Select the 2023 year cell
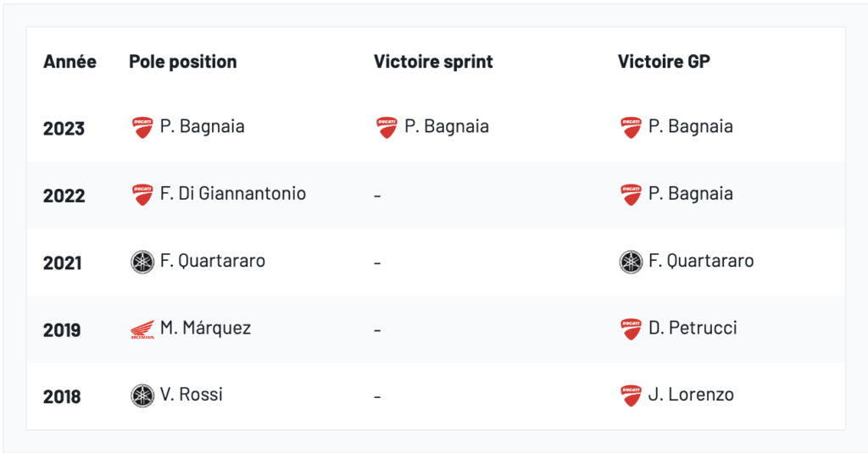The width and height of the screenshot is (868, 453). [x=64, y=129]
